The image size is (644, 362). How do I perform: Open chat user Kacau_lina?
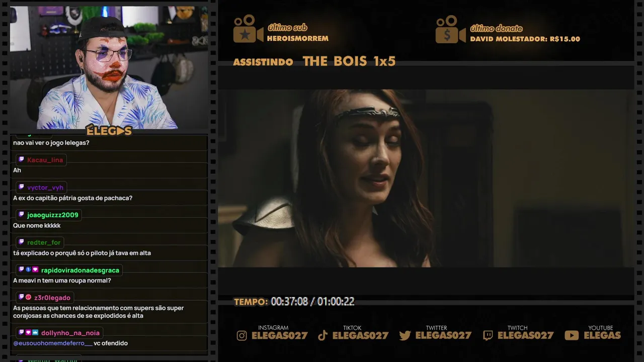pyautogui.click(x=45, y=160)
